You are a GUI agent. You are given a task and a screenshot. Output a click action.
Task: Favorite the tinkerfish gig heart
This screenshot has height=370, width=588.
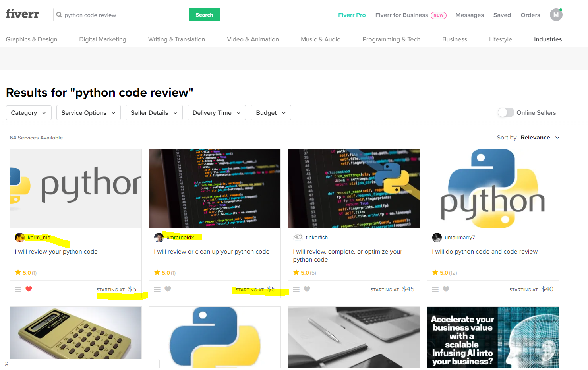[307, 289]
